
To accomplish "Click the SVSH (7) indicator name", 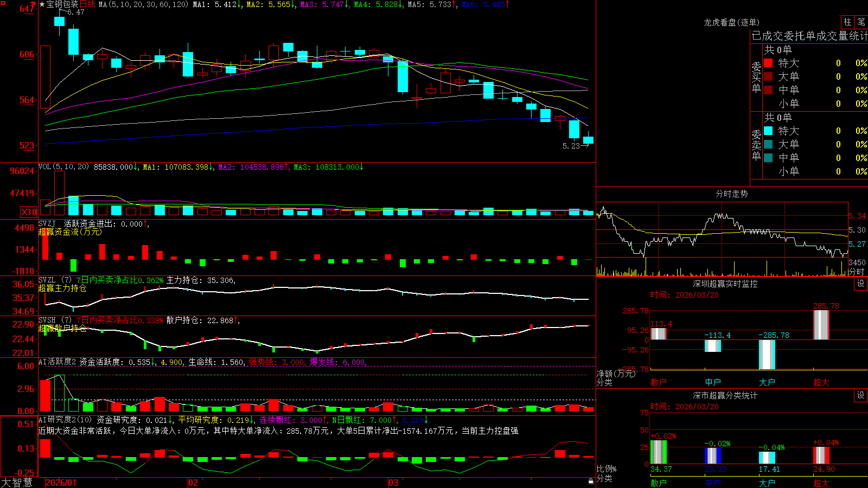I will [55, 320].
